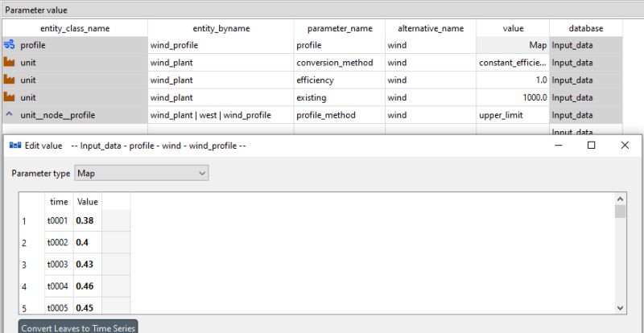Viewport: 644px width, 333px height.
Task: Click the map table scrollbar thumb
Action: (x=620, y=212)
